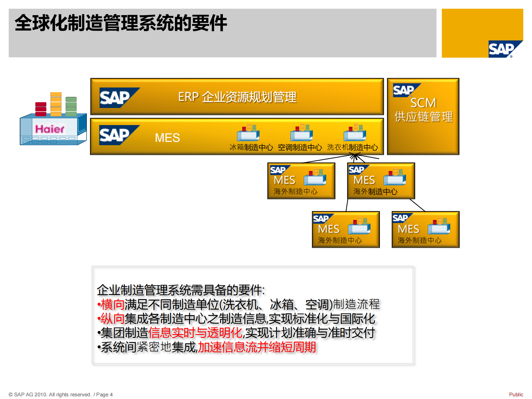Select the label 冰箱制造中心

coord(251,148)
